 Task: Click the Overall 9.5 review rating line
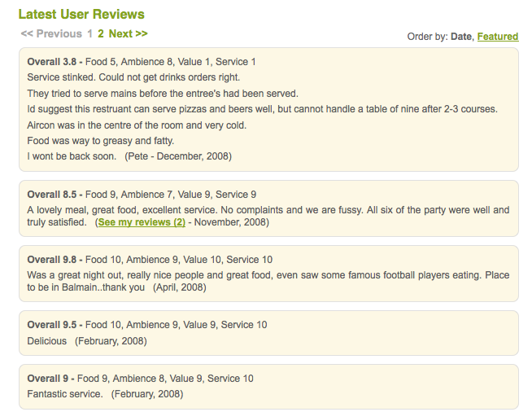146,325
